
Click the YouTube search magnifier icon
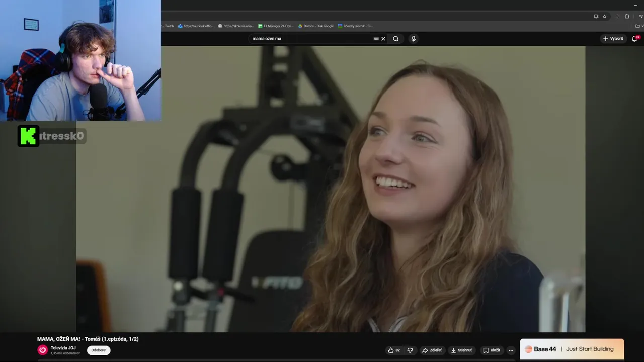(x=396, y=39)
